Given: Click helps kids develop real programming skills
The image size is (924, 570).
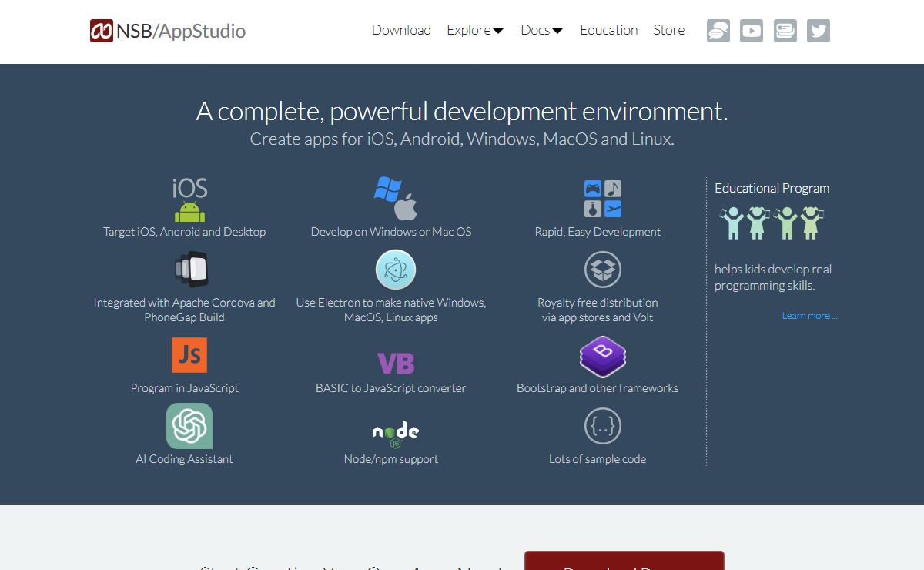Looking at the screenshot, I should [x=773, y=277].
